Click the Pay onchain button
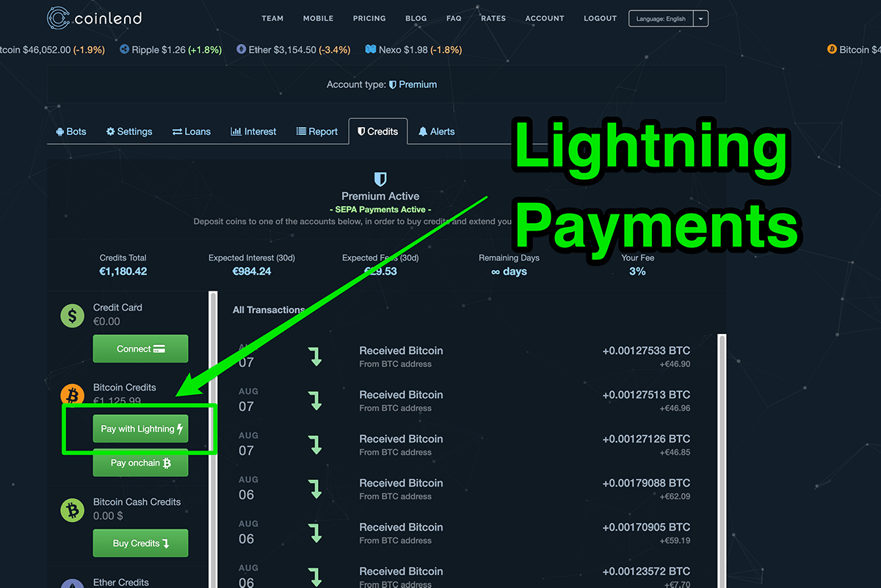 pos(140,463)
